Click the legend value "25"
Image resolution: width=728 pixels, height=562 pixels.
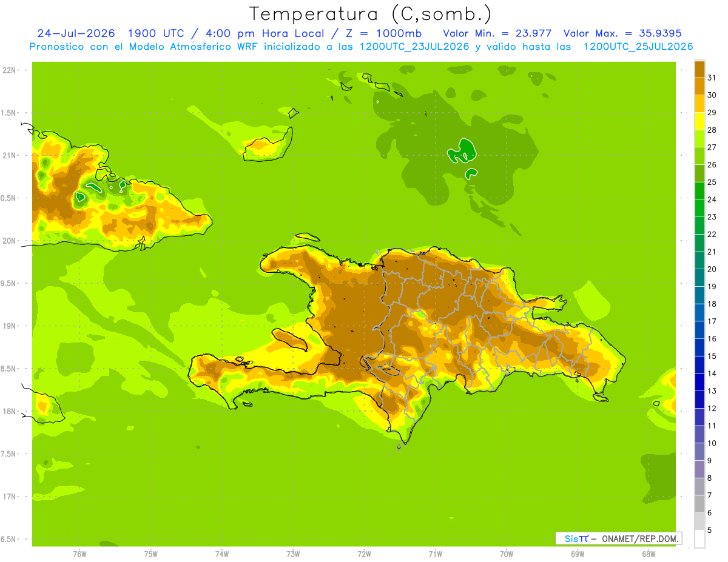click(x=712, y=182)
